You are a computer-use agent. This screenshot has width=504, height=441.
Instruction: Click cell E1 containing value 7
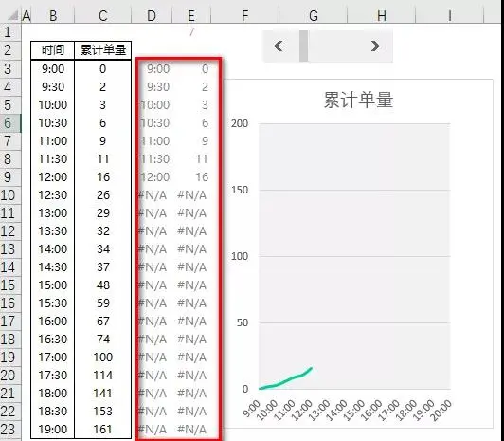pyautogui.click(x=191, y=32)
